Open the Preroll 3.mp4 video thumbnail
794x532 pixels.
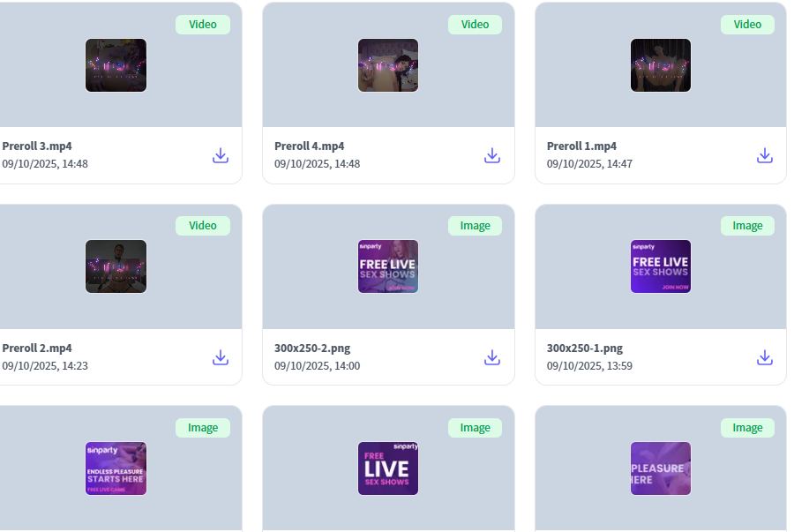click(116, 65)
